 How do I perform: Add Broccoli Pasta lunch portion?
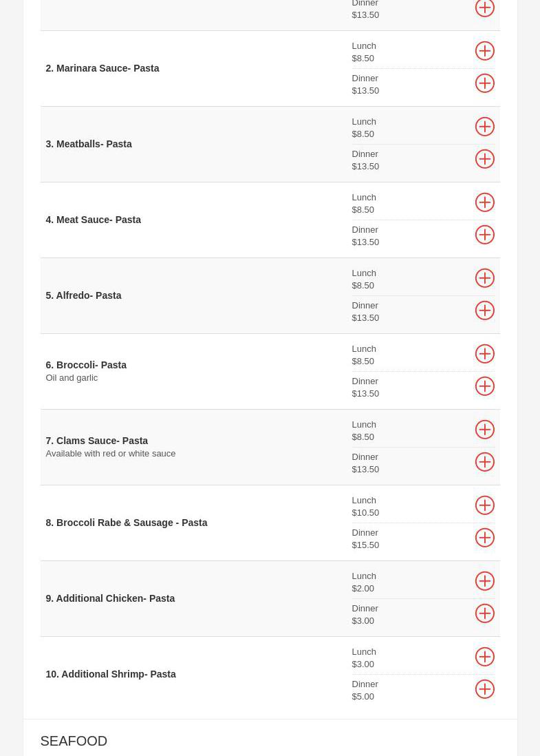coord(484,354)
